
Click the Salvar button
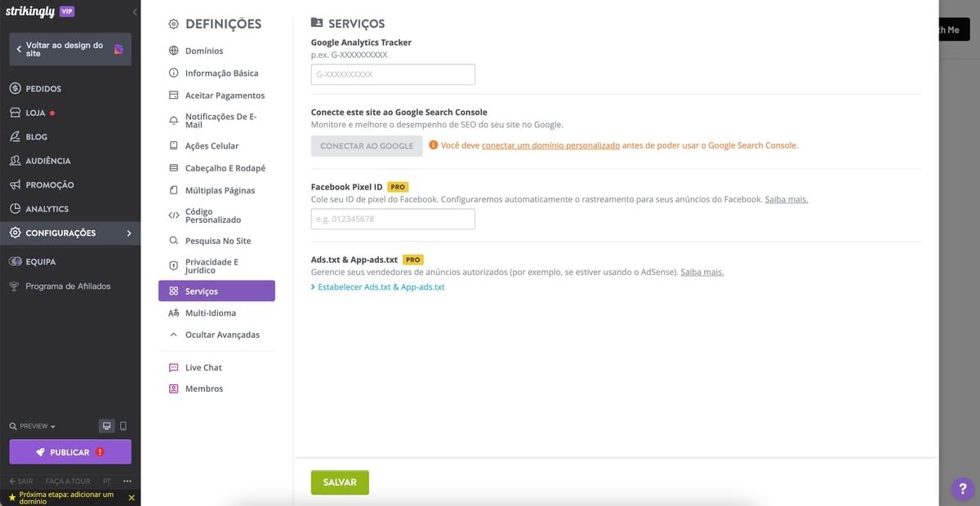point(340,482)
